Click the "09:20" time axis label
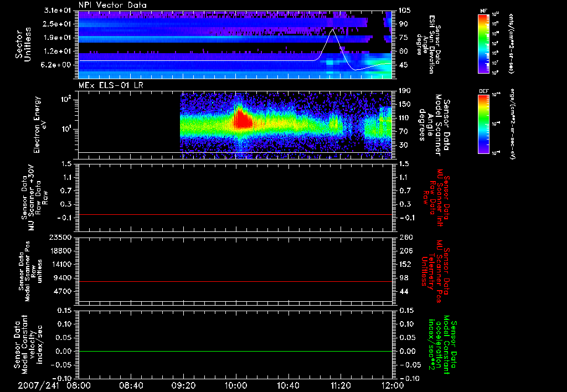This screenshot has width=567, height=392. coord(184,385)
